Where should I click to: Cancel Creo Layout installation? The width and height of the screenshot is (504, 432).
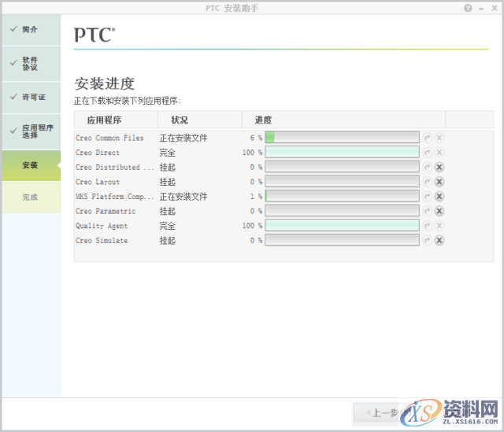tap(439, 182)
